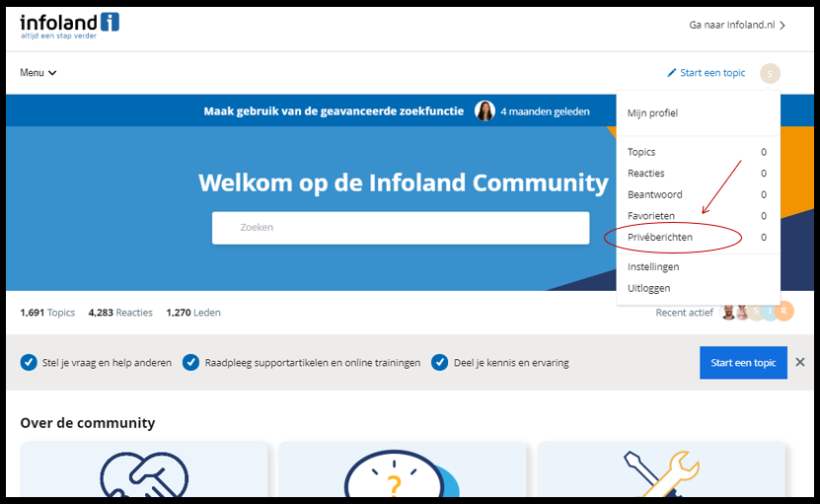This screenshot has height=504, width=820.
Task: Choose Uitloggen in the user menu
Action: [648, 288]
